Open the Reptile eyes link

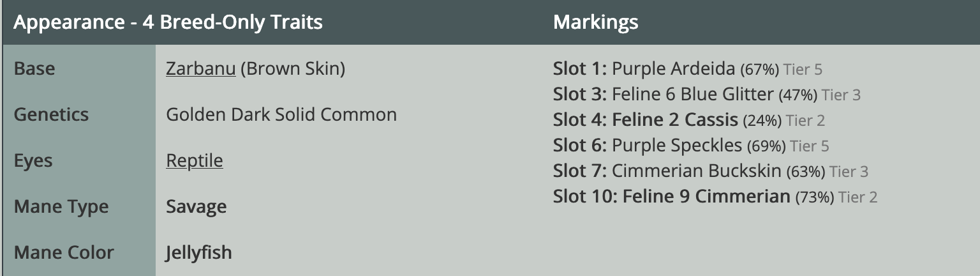(194, 160)
